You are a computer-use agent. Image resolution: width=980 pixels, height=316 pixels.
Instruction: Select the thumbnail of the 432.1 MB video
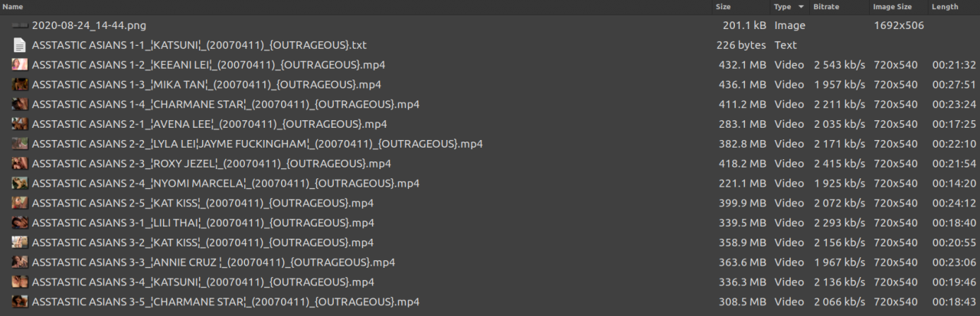20,64
